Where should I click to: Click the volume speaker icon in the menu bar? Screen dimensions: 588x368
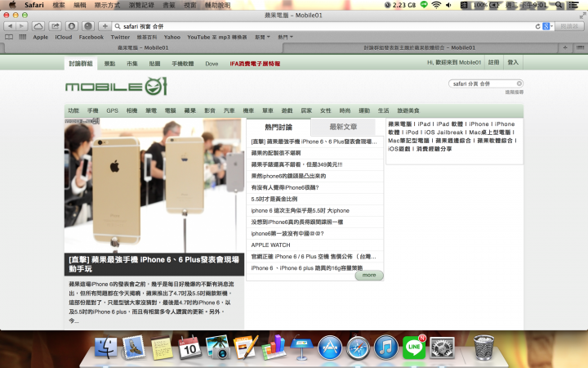click(x=448, y=5)
